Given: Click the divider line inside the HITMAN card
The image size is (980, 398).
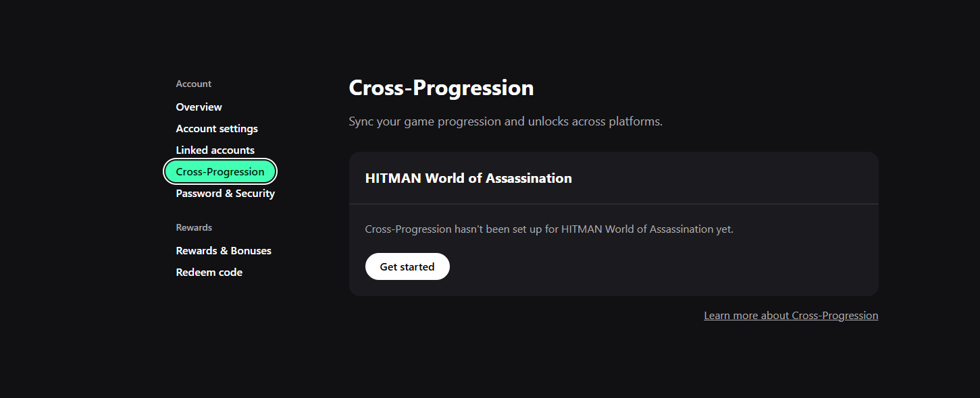Looking at the screenshot, I should tap(613, 204).
